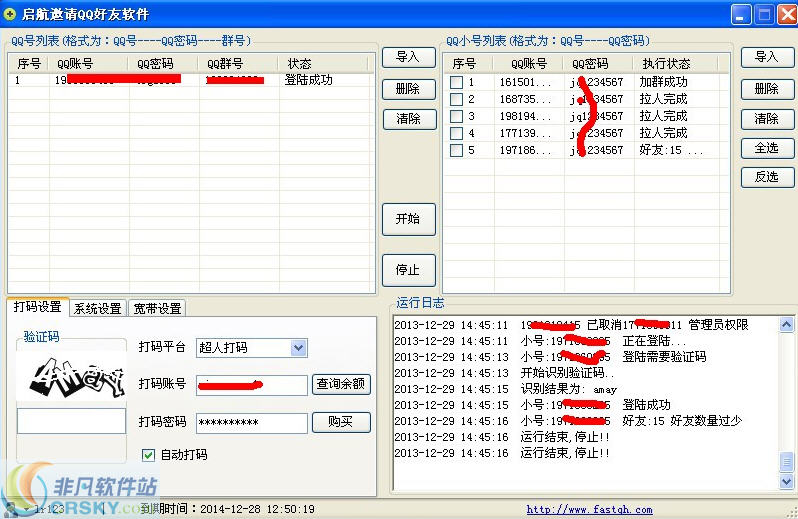Minimize the 启航邀请QQ好友软件 window

pyautogui.click(x=741, y=14)
